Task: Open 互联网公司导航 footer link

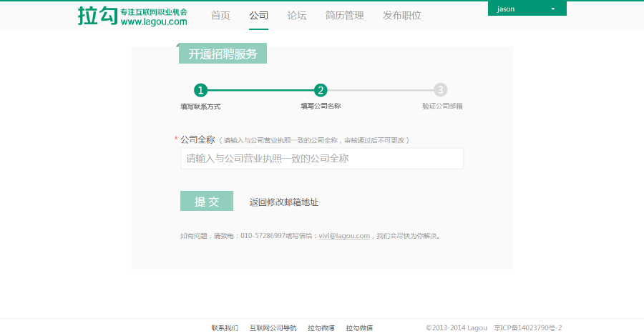Action: [x=273, y=328]
